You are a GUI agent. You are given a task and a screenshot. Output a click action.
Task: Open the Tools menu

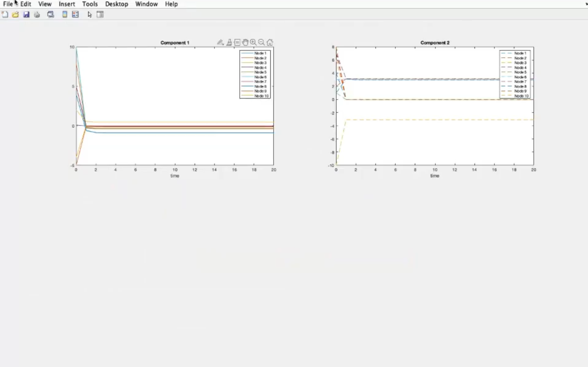(x=90, y=4)
